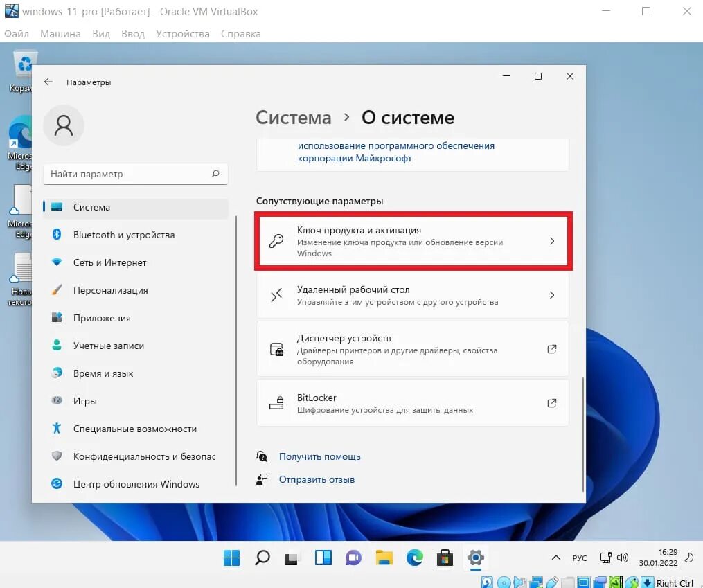Open the VirtualBox Файл menu

click(17, 34)
